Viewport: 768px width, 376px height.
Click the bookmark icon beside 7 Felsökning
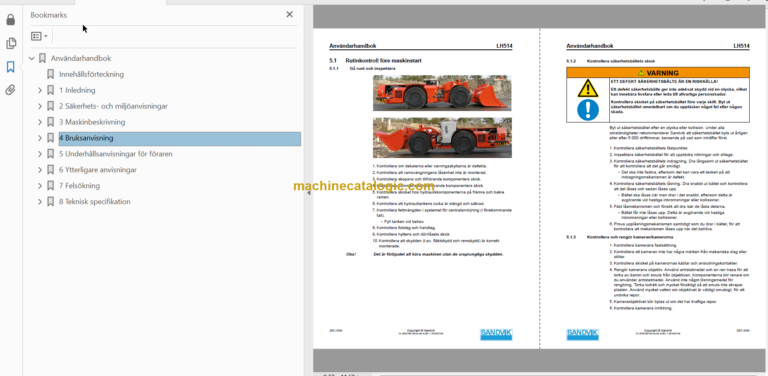tap(50, 186)
